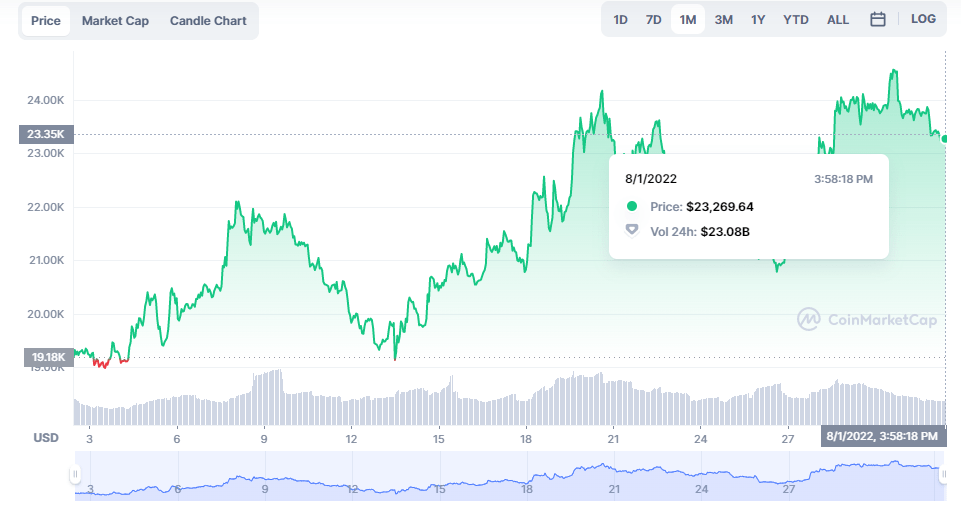Select the 1D time range
The width and height of the screenshot is (961, 506).
point(620,20)
